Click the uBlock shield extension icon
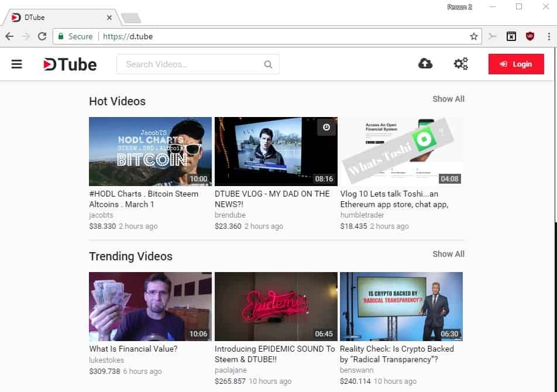Image resolution: width=557 pixels, height=392 pixels. (530, 36)
